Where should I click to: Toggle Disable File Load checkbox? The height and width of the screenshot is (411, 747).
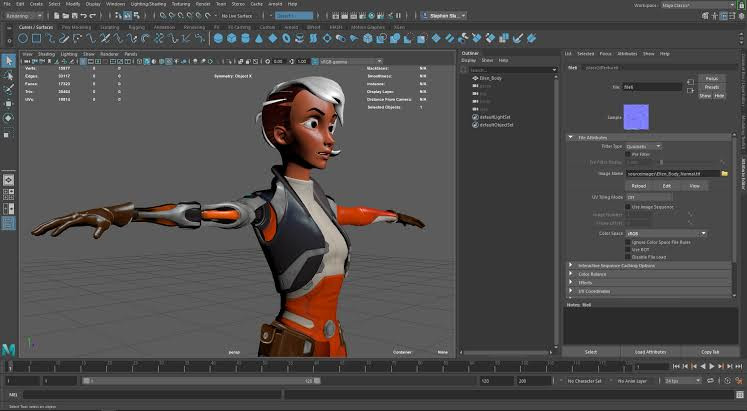(x=628, y=257)
